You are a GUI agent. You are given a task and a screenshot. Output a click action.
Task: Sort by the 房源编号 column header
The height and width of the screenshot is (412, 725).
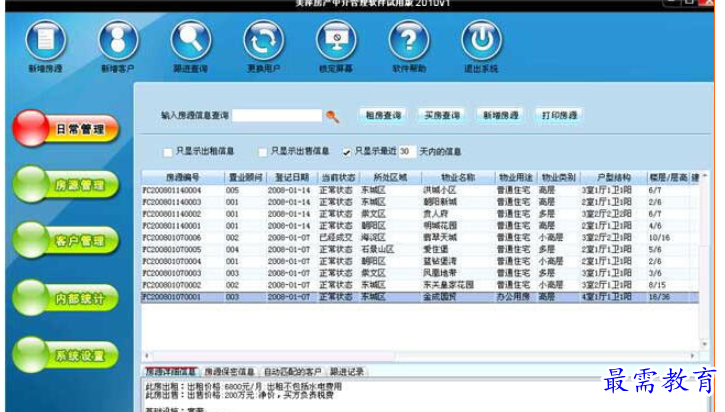click(x=183, y=178)
